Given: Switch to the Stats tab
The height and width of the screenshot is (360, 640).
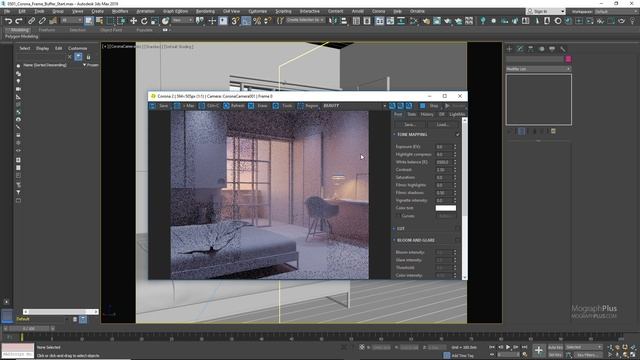Looking at the screenshot, I should (x=411, y=115).
